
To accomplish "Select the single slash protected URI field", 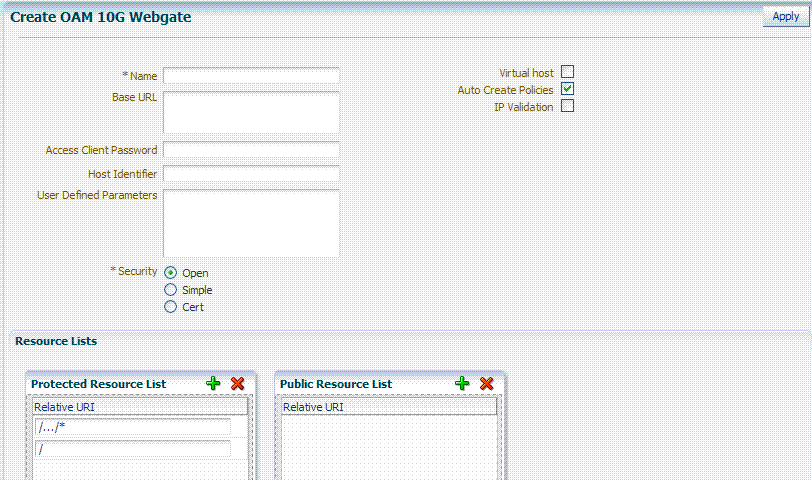I will tap(133, 448).
